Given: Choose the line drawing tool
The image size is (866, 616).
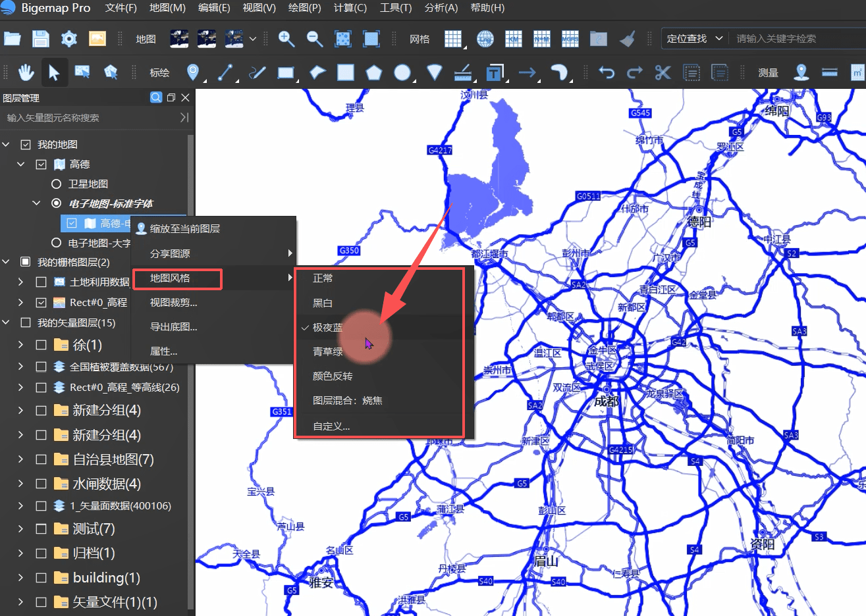Looking at the screenshot, I should [x=225, y=72].
